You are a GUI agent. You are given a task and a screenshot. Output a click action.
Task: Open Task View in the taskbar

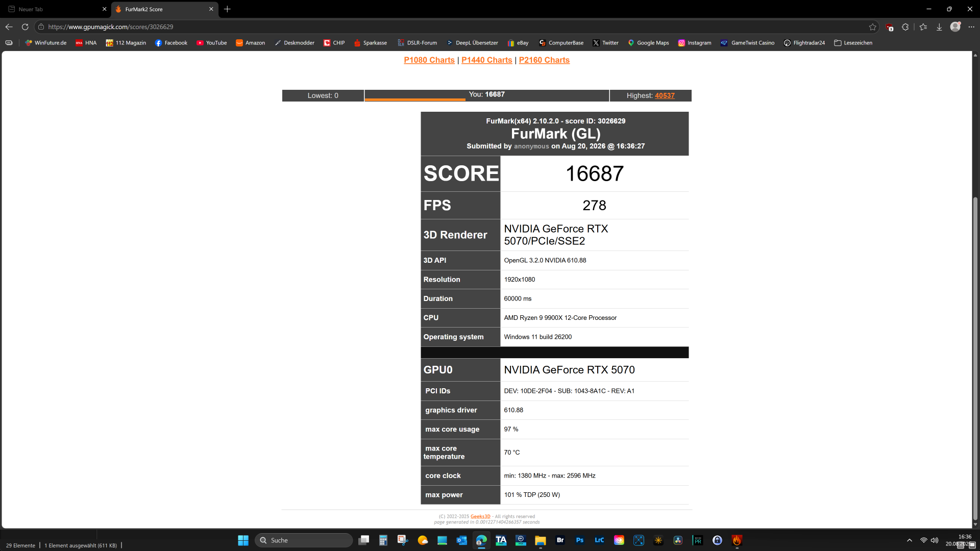[364, 540]
